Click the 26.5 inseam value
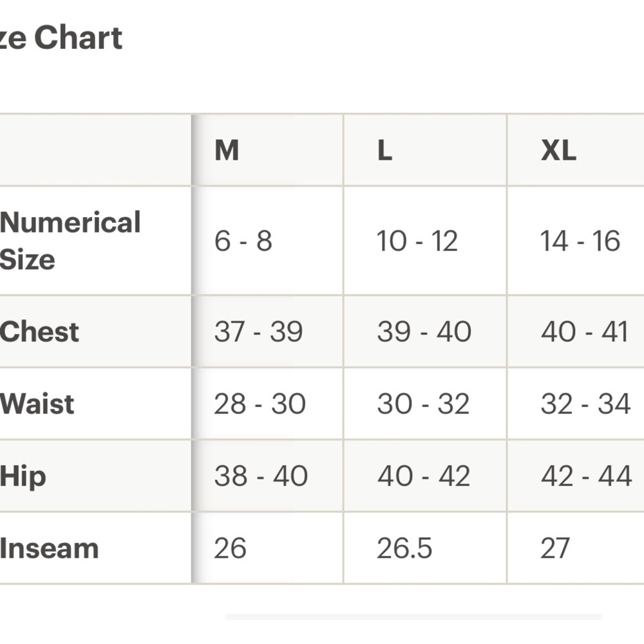Image resolution: width=644 pixels, height=644 pixels. point(404,549)
